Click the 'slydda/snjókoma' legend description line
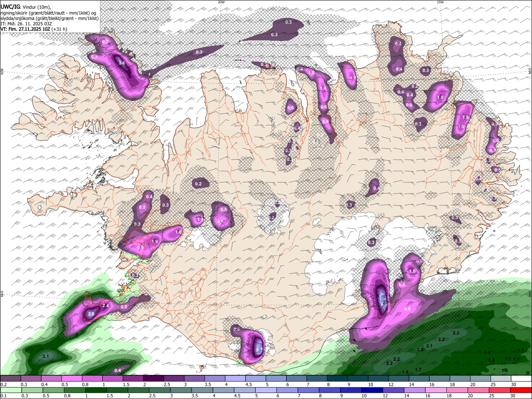532x399 pixels. [x=49, y=18]
